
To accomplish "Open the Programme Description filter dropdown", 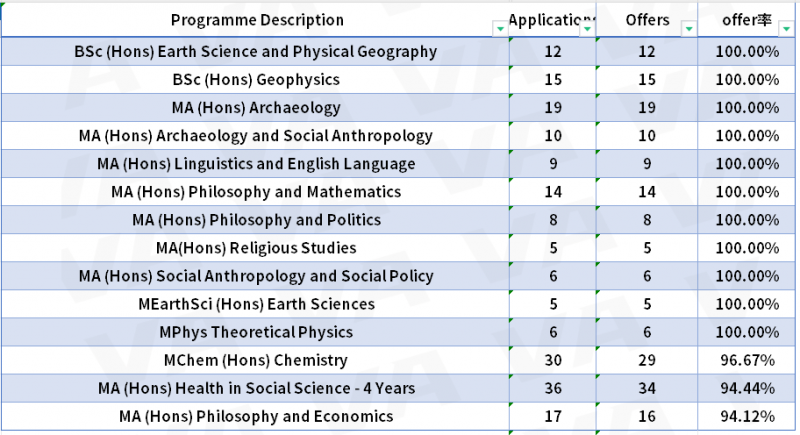I will 500,29.
